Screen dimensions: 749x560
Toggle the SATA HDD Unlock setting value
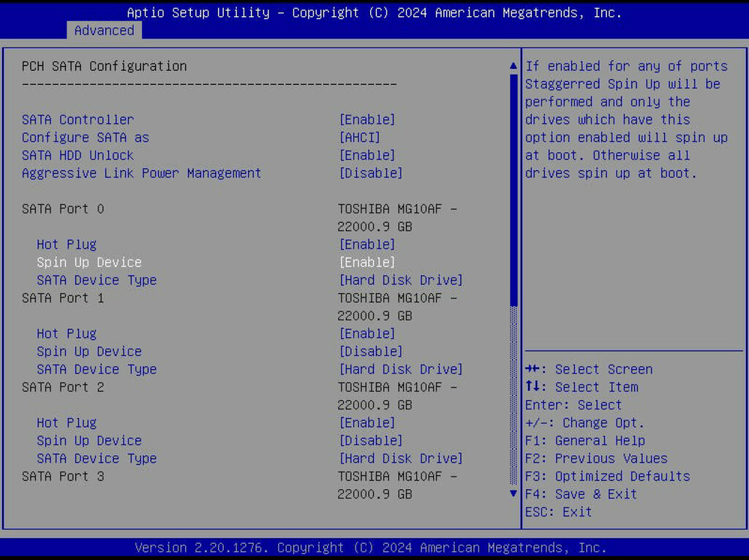click(x=366, y=156)
